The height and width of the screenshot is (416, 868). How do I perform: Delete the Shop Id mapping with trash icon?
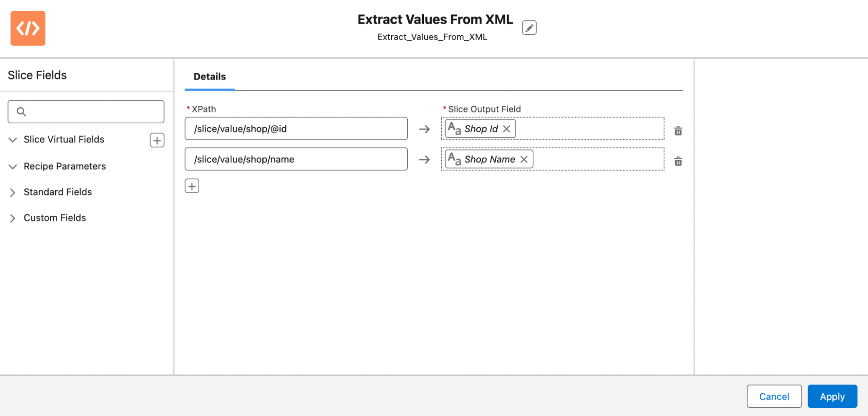pyautogui.click(x=678, y=131)
